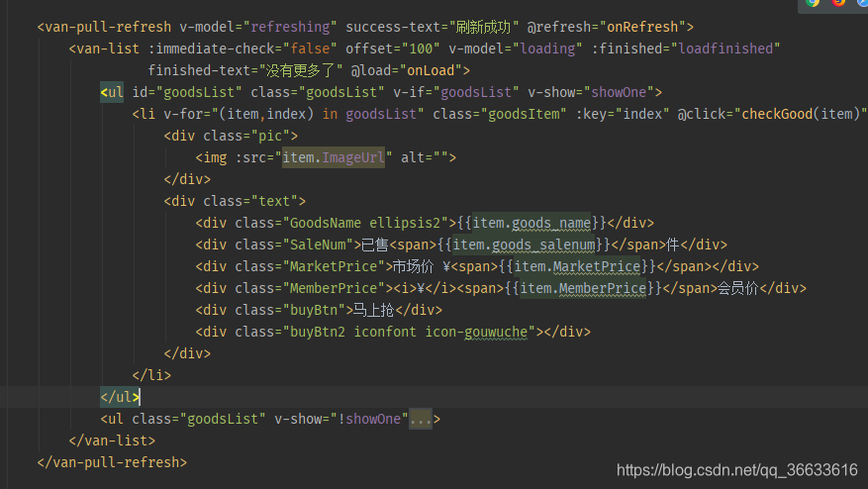Expand the folded "..." code region
Screen dimensions: 868x489
pos(421,420)
